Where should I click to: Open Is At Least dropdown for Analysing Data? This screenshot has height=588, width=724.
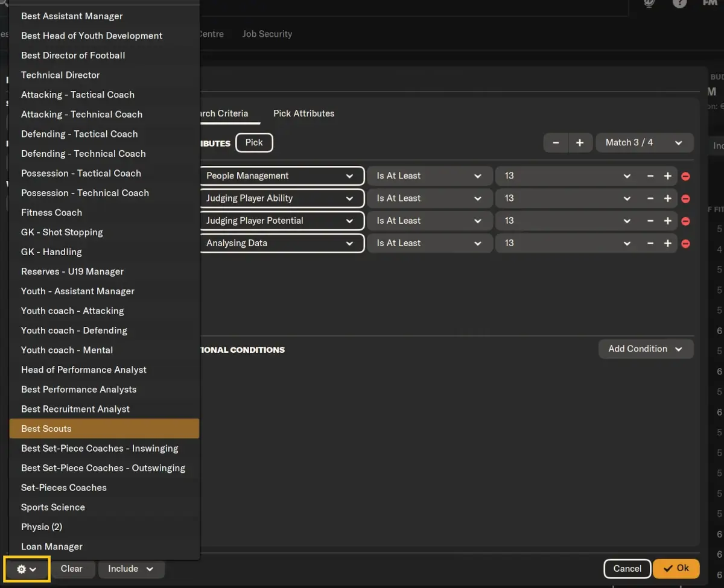[430, 243]
